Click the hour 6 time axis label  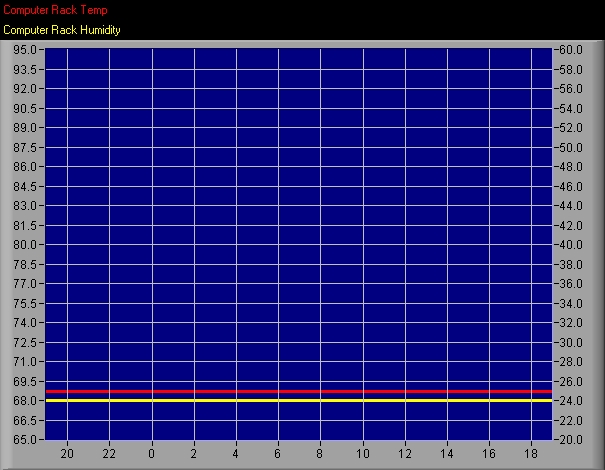pyautogui.click(x=277, y=454)
